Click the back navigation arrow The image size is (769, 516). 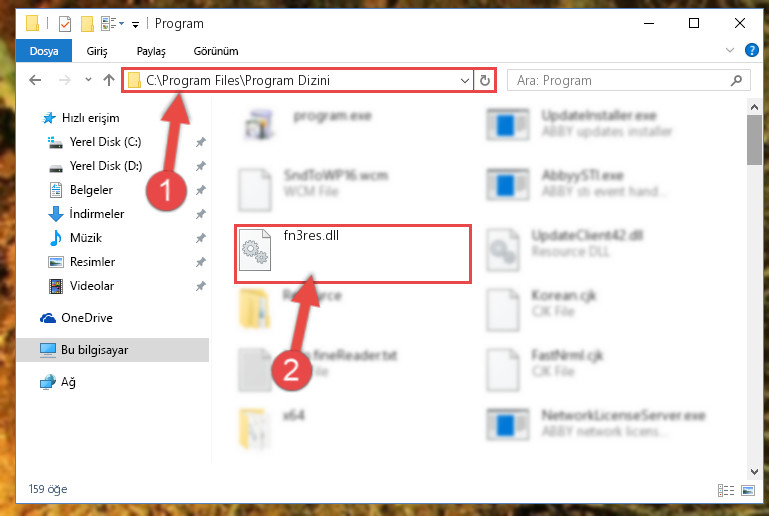coord(35,80)
